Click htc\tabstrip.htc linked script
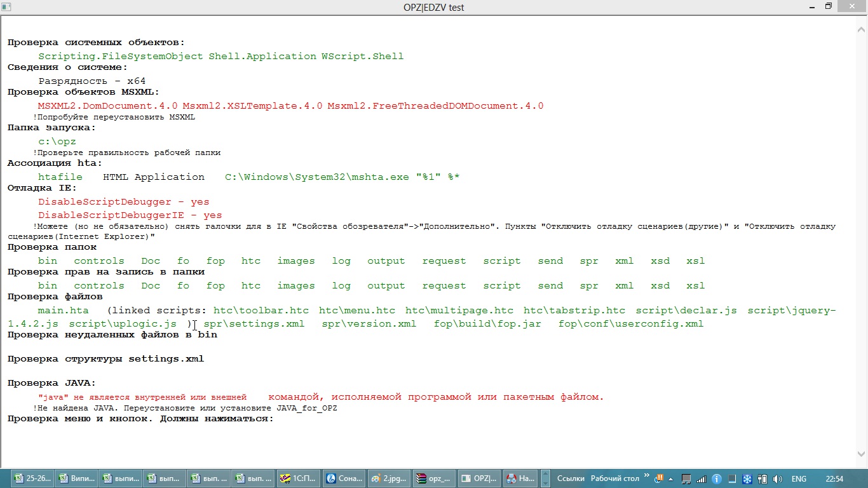This screenshot has height=488, width=868. click(574, 310)
